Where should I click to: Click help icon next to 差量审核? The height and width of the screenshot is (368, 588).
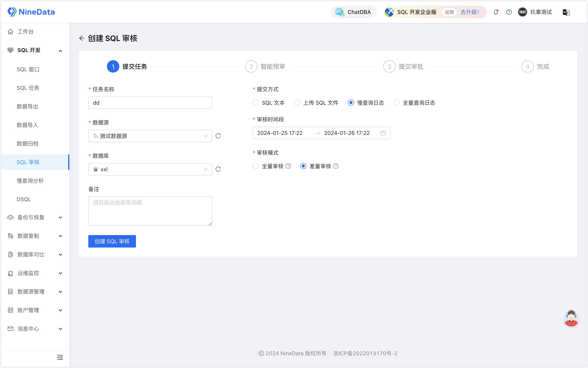(336, 166)
